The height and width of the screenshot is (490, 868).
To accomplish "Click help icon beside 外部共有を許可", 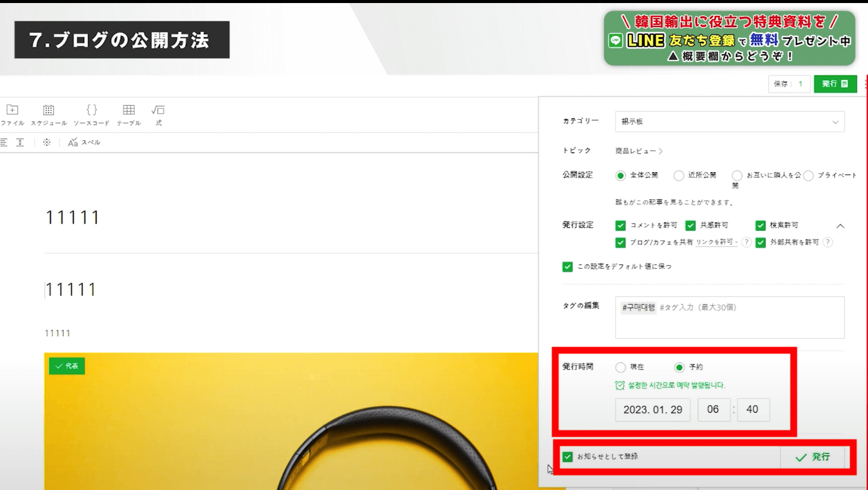I will (827, 242).
